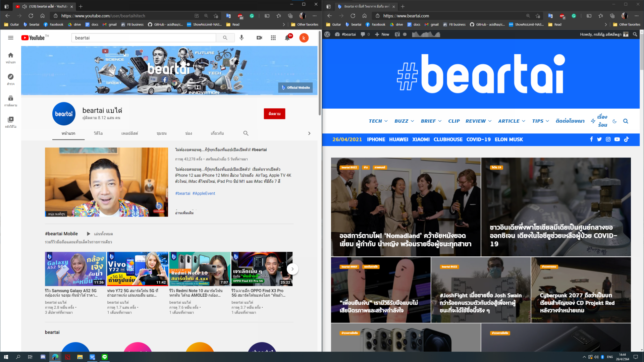644x362 pixels.
Task: Click New in the WordPress admin bar
Action: pyautogui.click(x=382, y=34)
